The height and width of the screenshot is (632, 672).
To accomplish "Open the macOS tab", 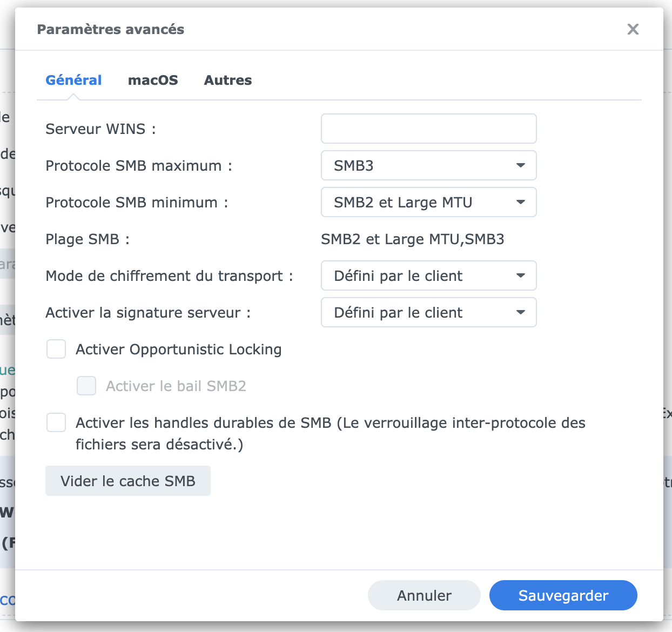I will 153,80.
